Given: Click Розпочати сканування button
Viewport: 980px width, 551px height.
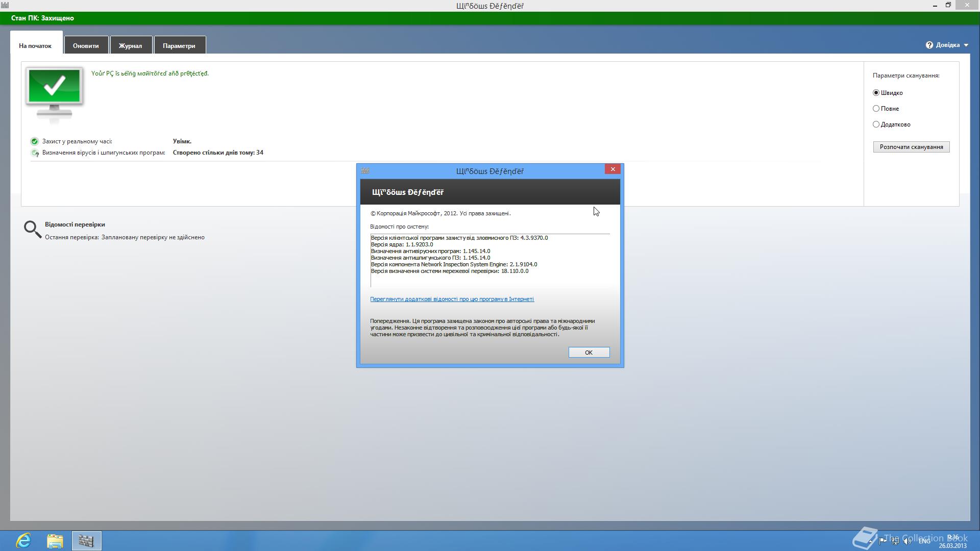Looking at the screenshot, I should click(911, 147).
